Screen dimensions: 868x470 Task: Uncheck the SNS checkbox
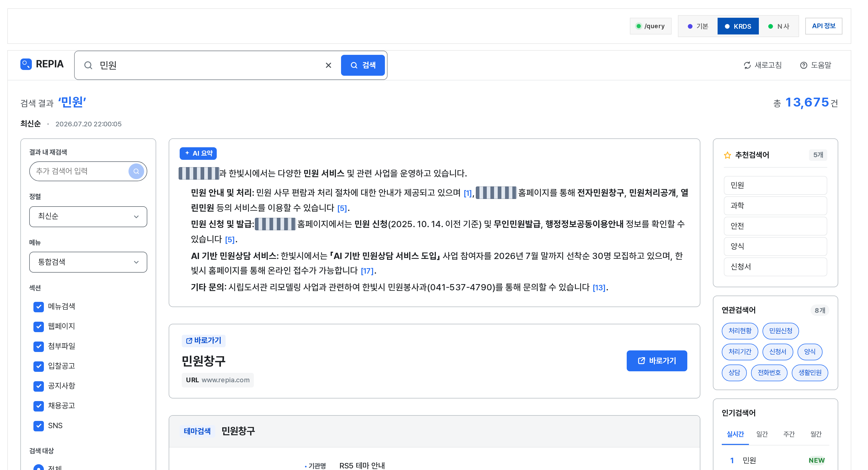tap(39, 426)
